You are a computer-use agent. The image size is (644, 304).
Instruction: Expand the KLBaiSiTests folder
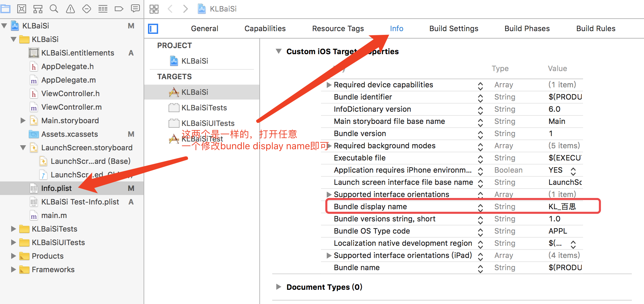point(14,229)
